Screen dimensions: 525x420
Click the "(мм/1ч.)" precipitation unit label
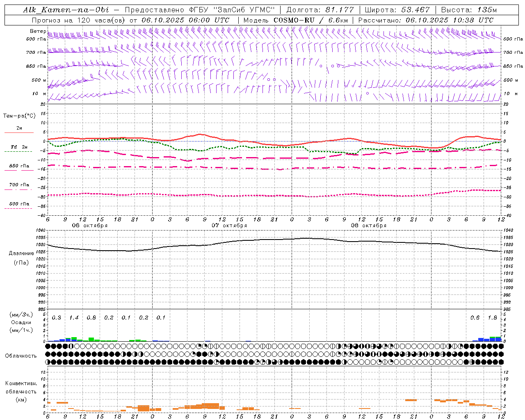pos(21,330)
